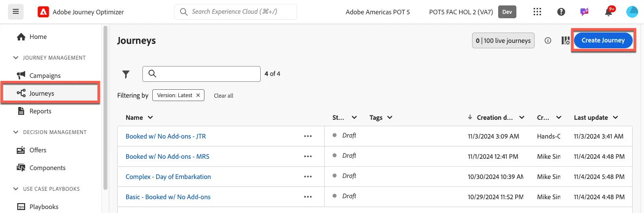This screenshot has height=213, width=644.
Task: Click the Hands-C creator cell
Action: (548, 136)
